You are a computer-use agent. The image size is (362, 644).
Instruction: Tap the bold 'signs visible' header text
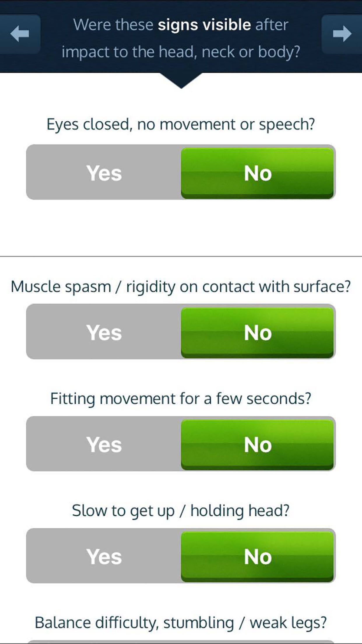point(204,25)
